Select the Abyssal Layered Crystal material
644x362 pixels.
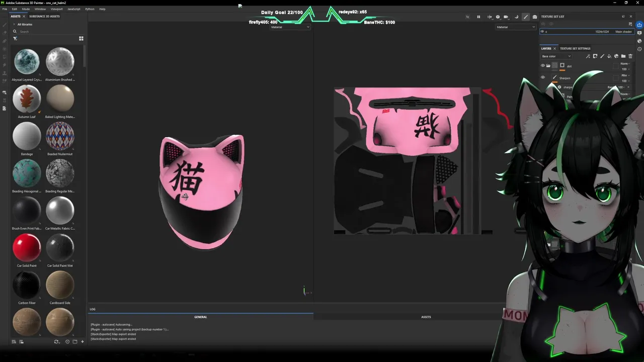click(x=27, y=61)
